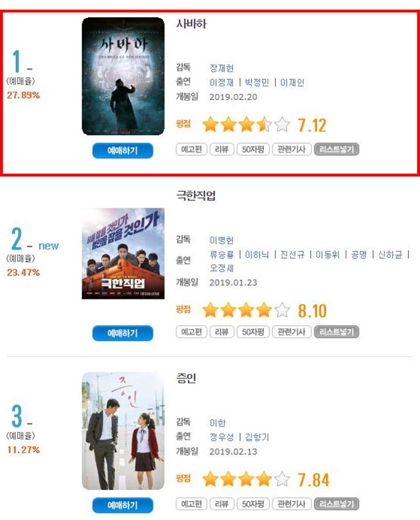Open actress 김향기's profile link

tap(257, 437)
